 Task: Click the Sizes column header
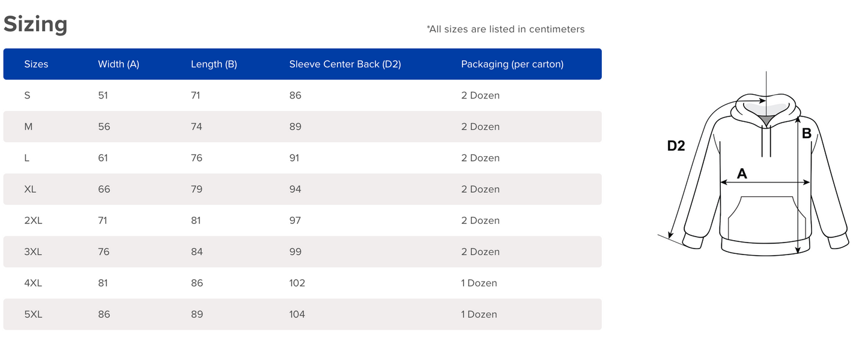click(36, 64)
